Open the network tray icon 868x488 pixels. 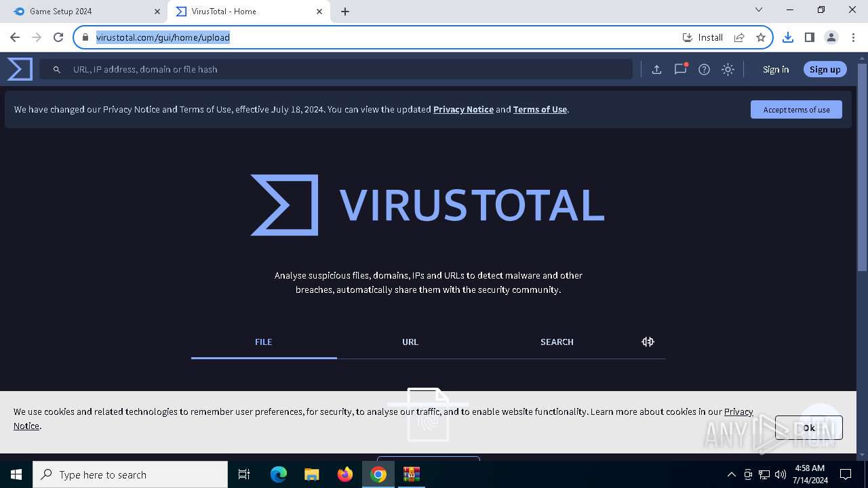[x=764, y=474]
